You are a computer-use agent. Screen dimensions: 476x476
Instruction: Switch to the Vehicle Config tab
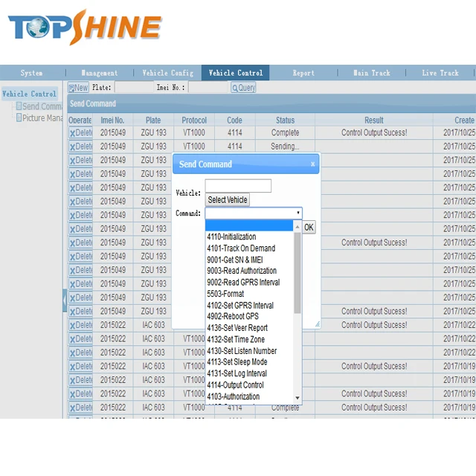[x=167, y=73]
